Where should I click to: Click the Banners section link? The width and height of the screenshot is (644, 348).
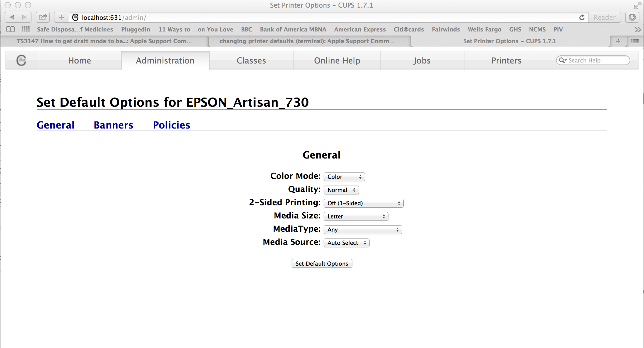point(113,125)
